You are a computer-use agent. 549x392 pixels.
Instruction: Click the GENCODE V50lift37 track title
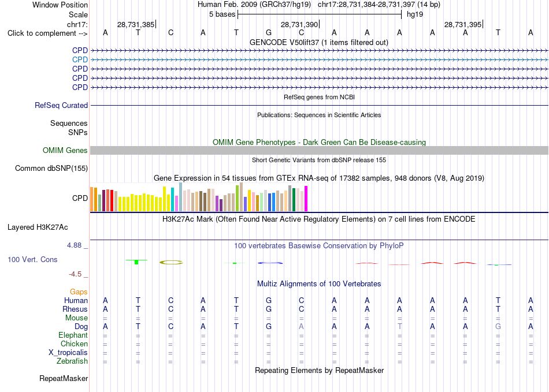pos(319,42)
